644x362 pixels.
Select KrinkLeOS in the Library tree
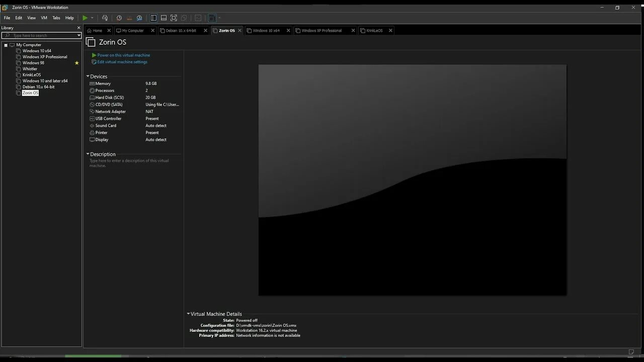pos(32,75)
